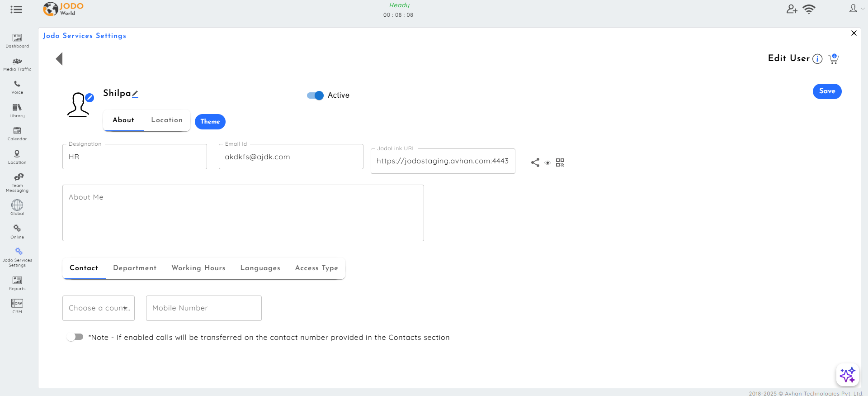This screenshot has width=868, height=396.
Task: Click the pencil icon next to Shilpa
Action: point(135,94)
